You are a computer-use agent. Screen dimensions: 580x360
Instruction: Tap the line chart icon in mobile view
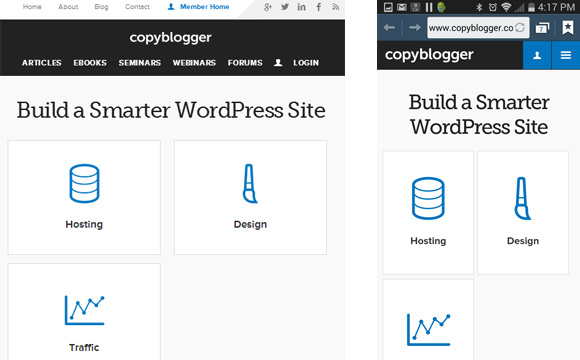429,330
